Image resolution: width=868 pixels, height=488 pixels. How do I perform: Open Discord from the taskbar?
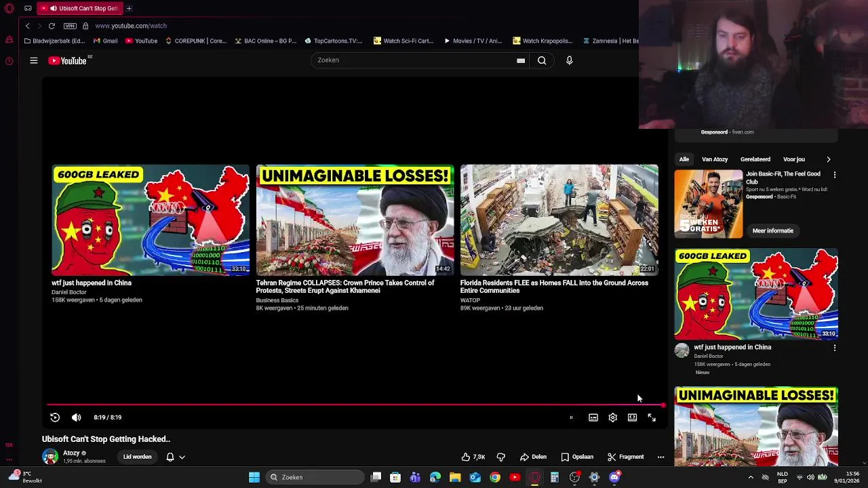614,477
